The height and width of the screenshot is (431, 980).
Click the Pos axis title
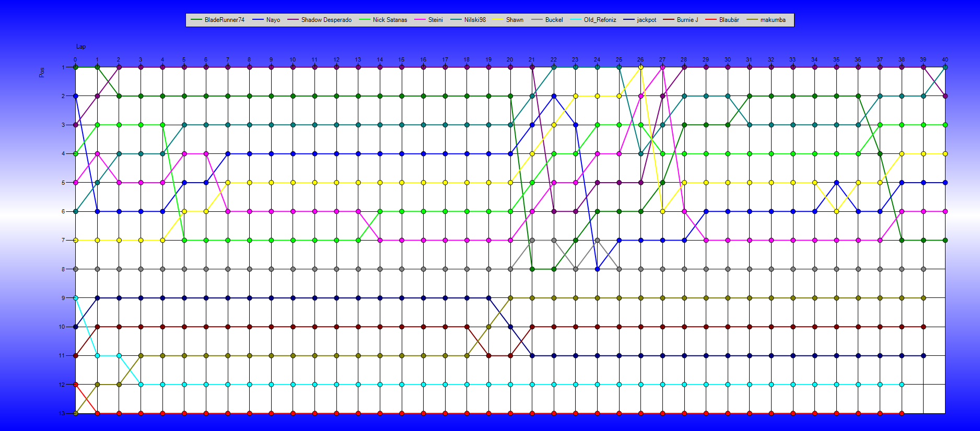coord(42,73)
